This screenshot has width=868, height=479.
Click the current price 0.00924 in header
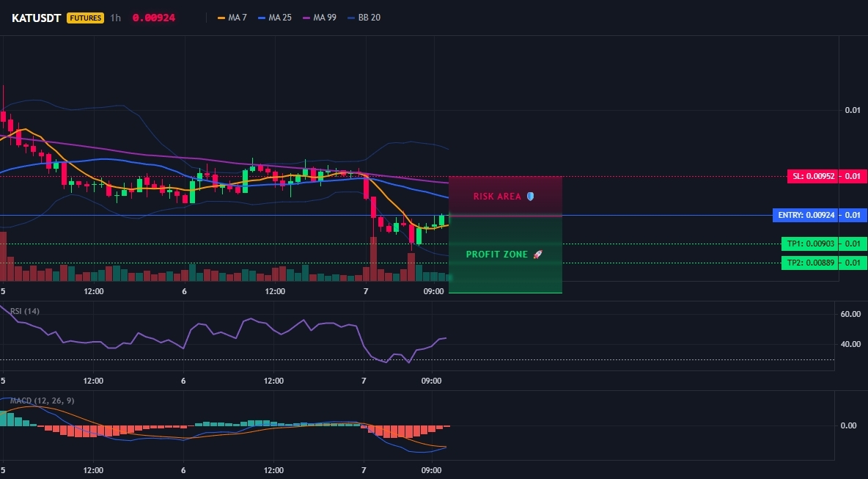point(154,18)
